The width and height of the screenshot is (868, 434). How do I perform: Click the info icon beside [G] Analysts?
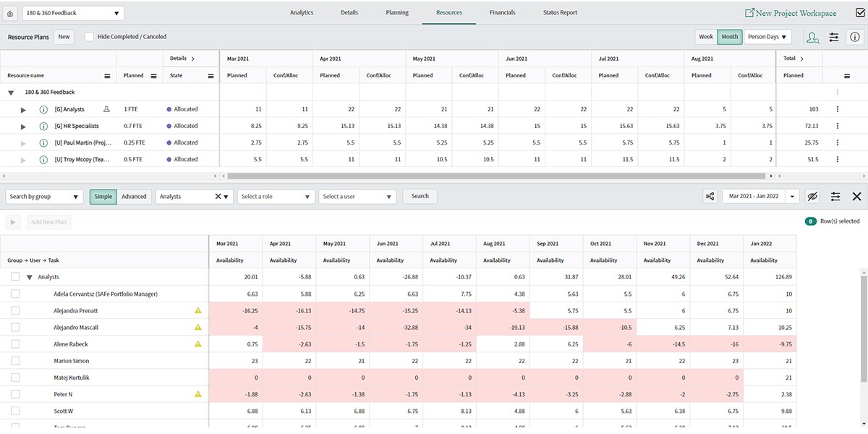click(x=43, y=109)
